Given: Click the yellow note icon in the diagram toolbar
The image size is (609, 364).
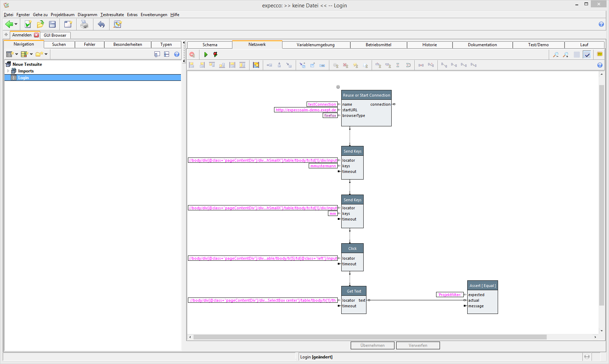Looking at the screenshot, I should [600, 54].
